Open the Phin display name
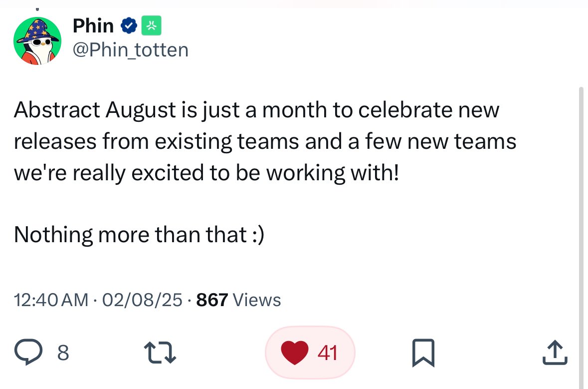This screenshot has width=588, height=389. coord(93,26)
